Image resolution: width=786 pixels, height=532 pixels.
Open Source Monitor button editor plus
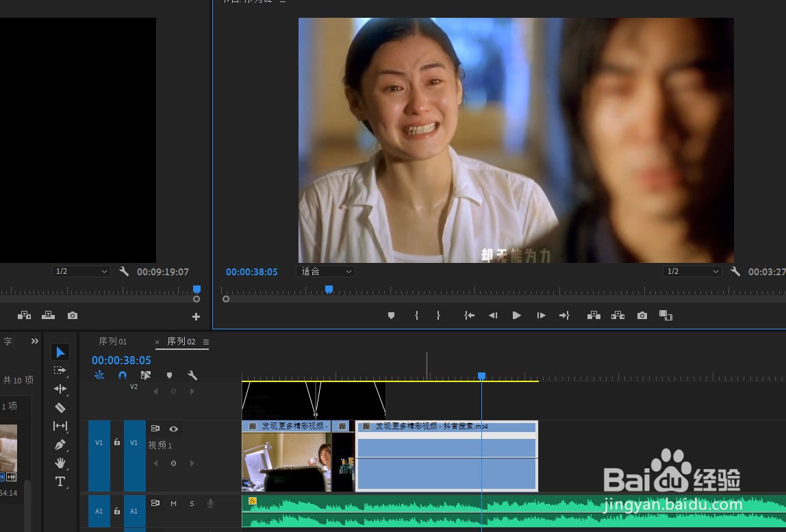(196, 316)
